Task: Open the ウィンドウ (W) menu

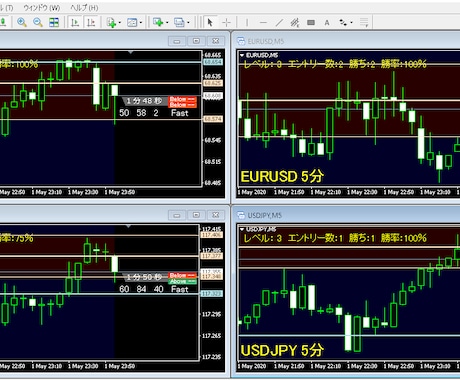Action: point(42,8)
